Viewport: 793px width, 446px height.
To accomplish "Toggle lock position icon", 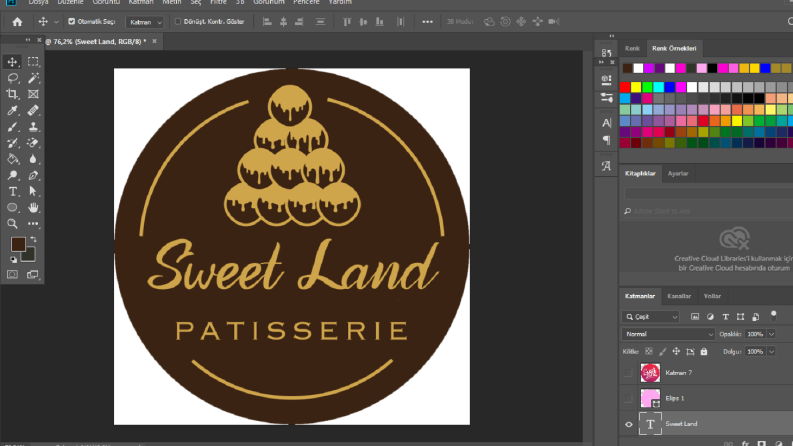I will pos(676,351).
